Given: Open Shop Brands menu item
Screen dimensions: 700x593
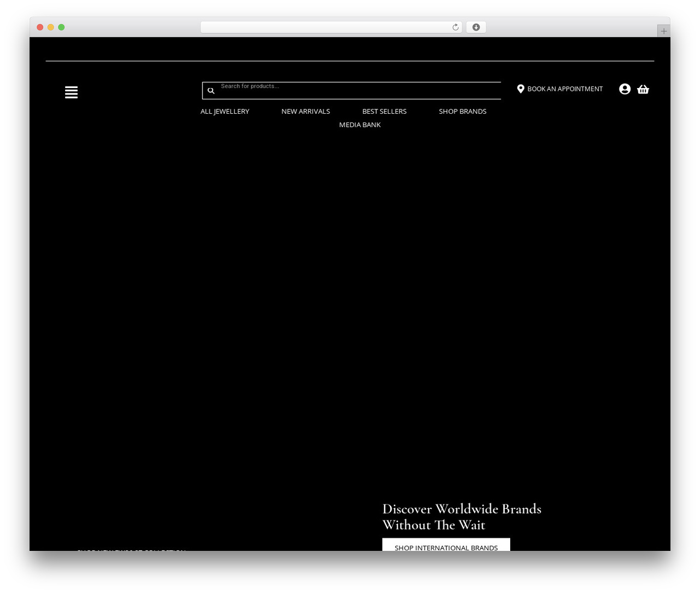Looking at the screenshot, I should click(x=463, y=111).
